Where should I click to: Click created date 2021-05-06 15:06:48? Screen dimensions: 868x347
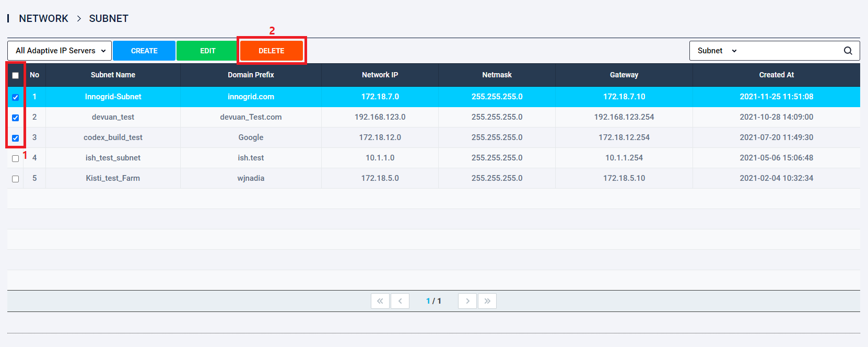point(777,158)
